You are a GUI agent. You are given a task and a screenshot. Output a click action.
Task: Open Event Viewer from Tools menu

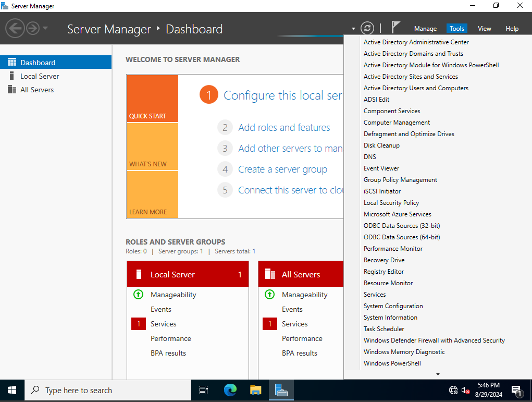381,168
